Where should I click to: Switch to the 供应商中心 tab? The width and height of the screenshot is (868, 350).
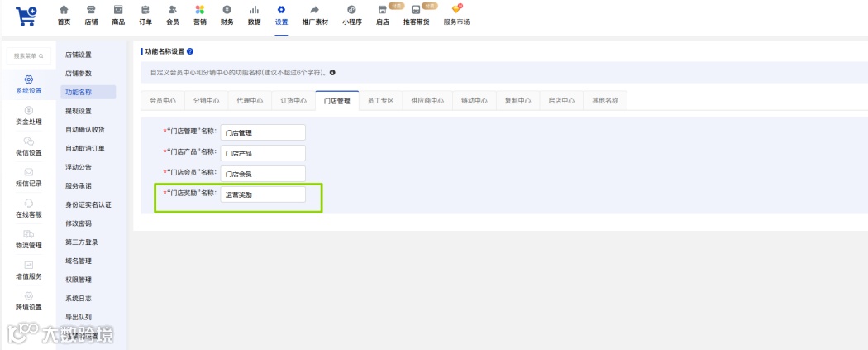click(x=427, y=101)
